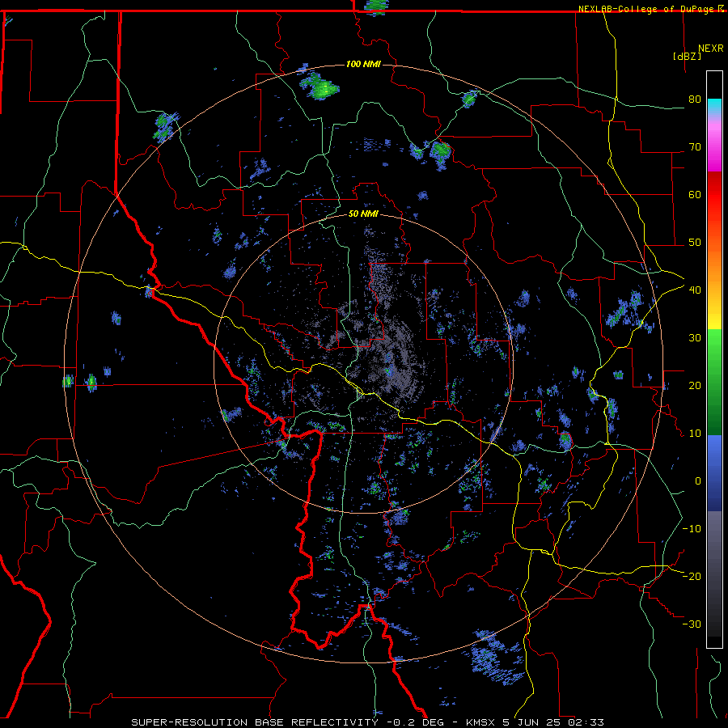This screenshot has height=728, width=728.
Task: Click the 0 dBZ scale value
Action: (698, 481)
